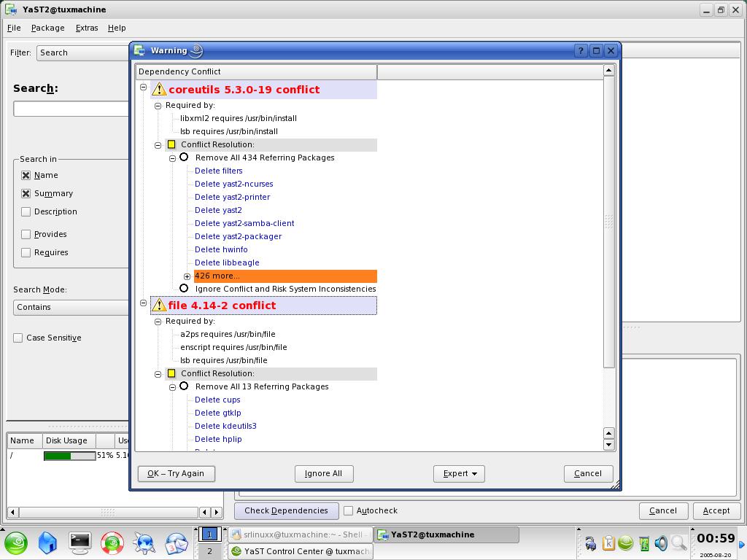Enable the Requires search checkbox

pos(26,252)
